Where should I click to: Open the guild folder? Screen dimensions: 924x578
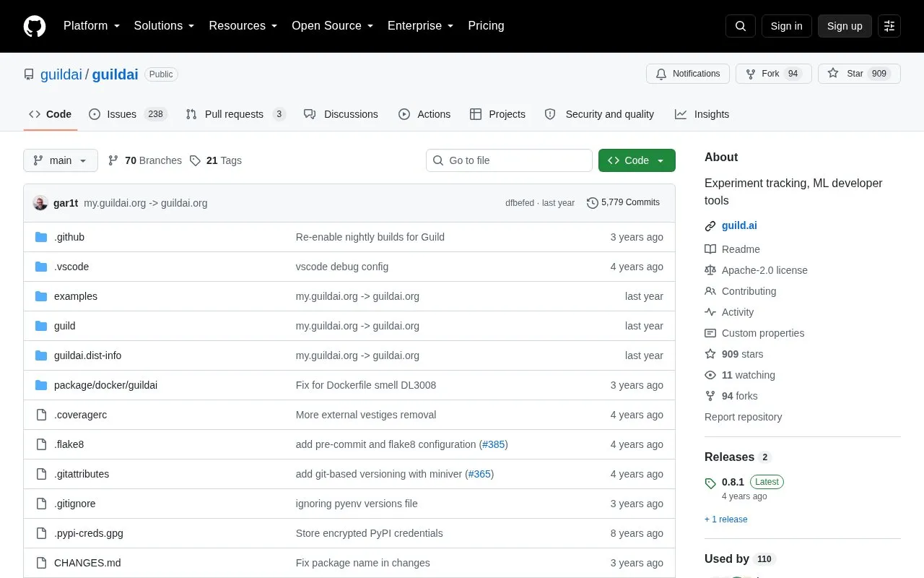point(65,326)
